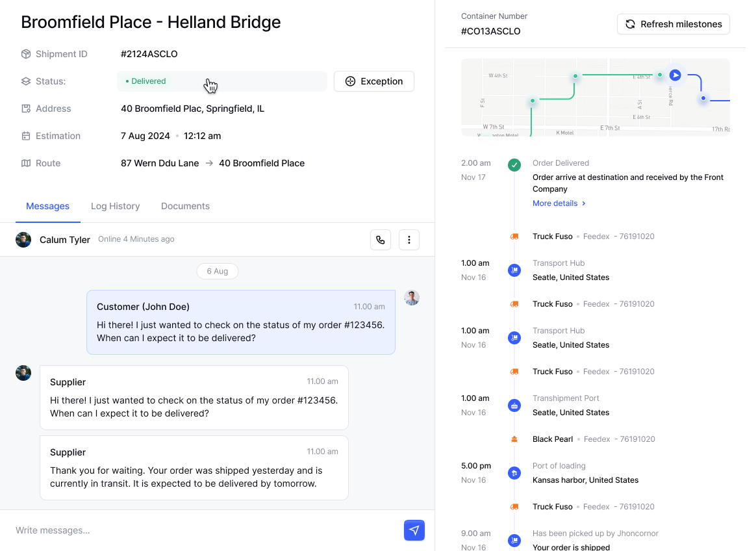Click the Online 4 Minutes ago status
The image size is (756, 551).
click(136, 239)
